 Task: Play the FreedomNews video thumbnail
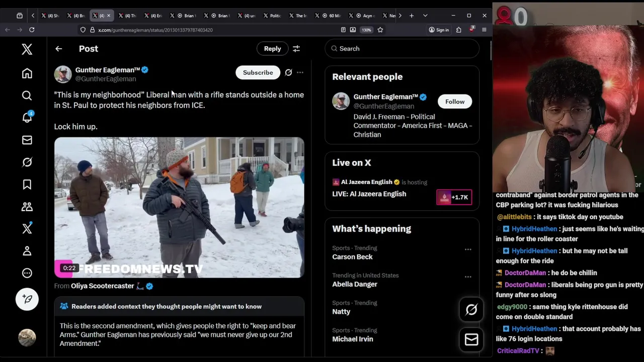[x=179, y=207]
